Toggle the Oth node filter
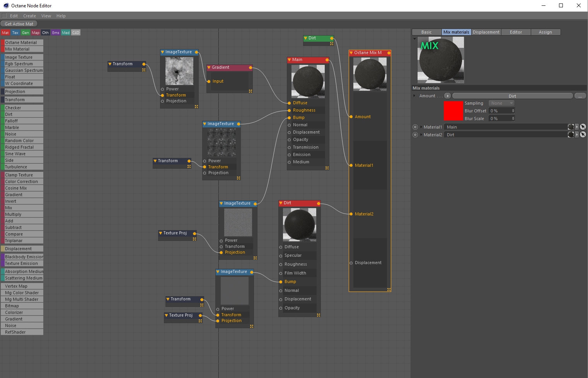The width and height of the screenshot is (588, 378). [46, 33]
